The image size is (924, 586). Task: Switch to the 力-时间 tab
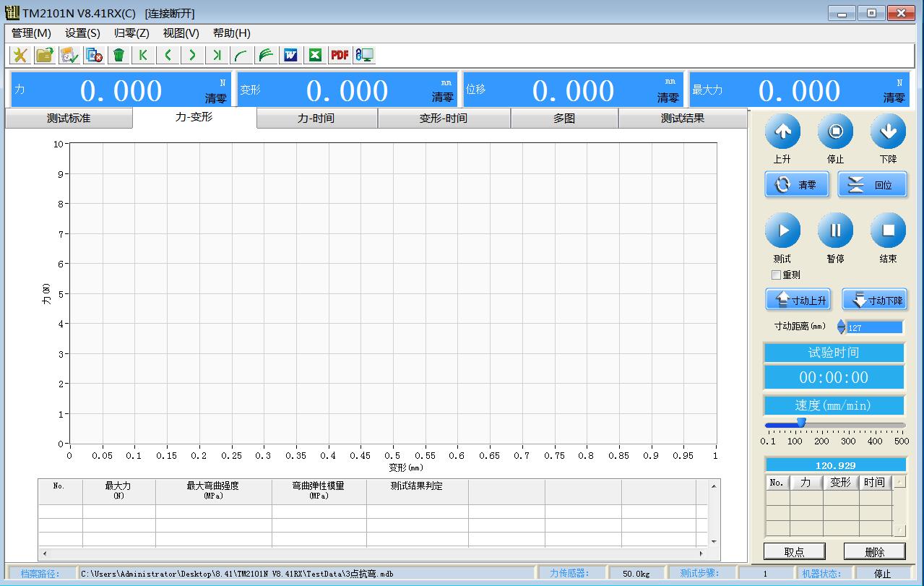coord(316,119)
